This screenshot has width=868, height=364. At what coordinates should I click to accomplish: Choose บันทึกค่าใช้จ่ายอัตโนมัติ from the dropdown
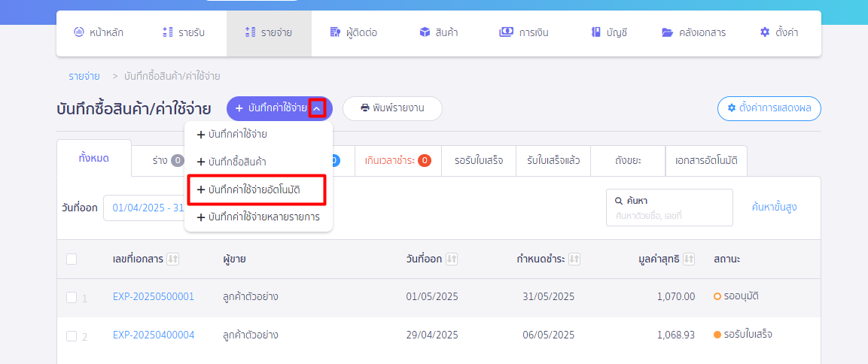click(257, 190)
